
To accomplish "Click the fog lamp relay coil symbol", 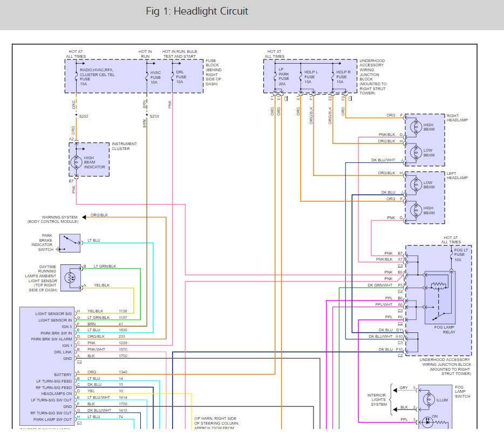I will [439, 285].
